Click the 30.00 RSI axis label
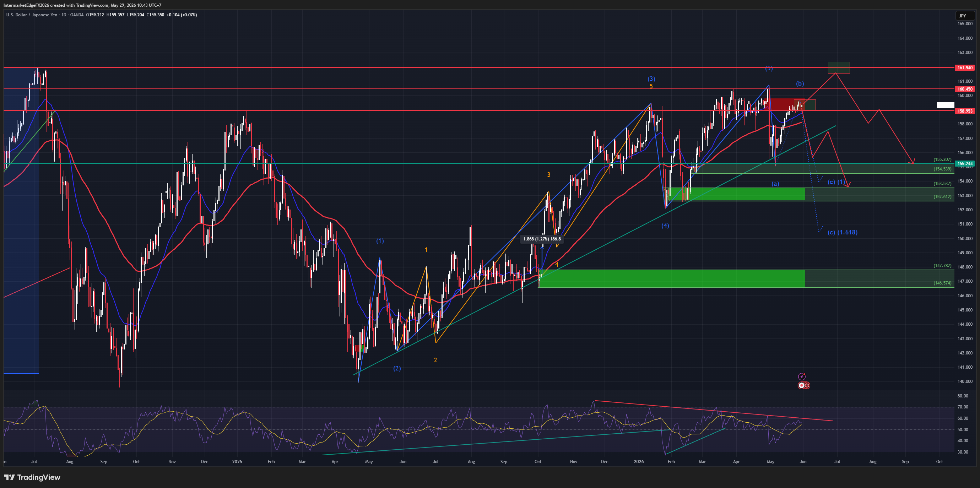Viewport: 980px width, 488px height. (963, 452)
